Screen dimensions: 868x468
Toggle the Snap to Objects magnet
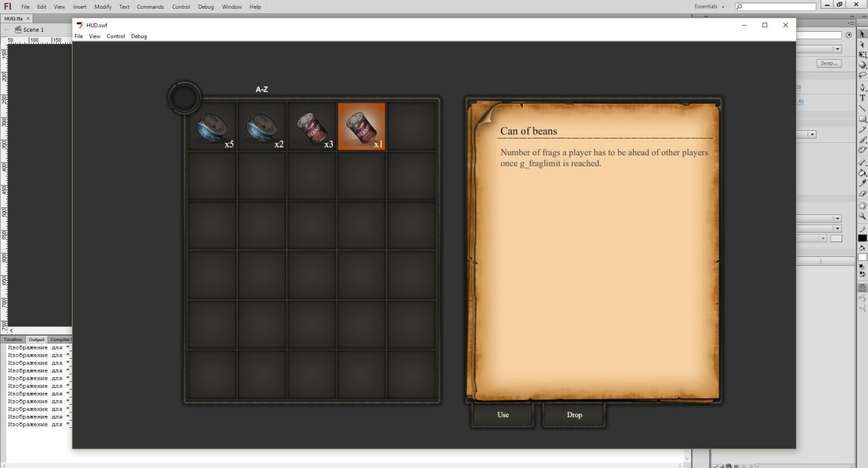tap(863, 288)
